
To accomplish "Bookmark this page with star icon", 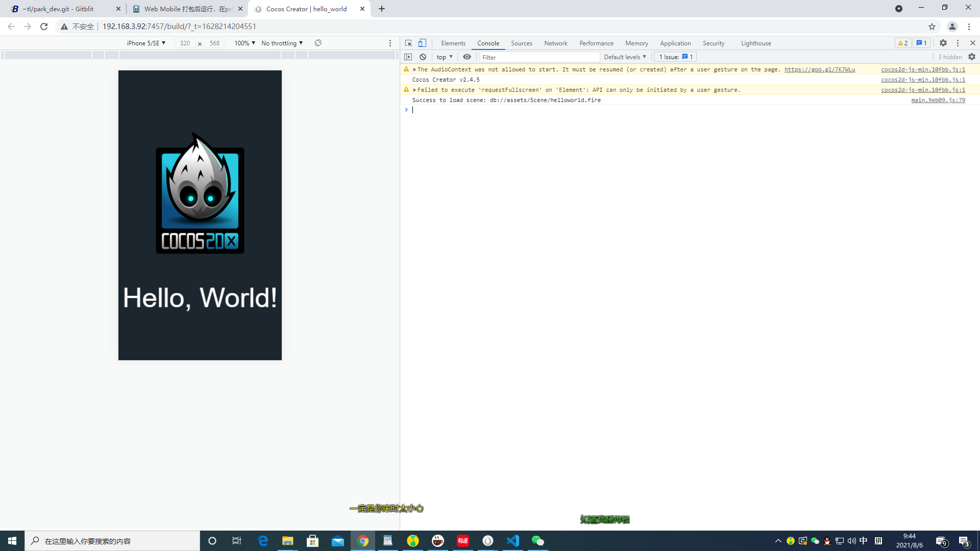I will click(932, 27).
